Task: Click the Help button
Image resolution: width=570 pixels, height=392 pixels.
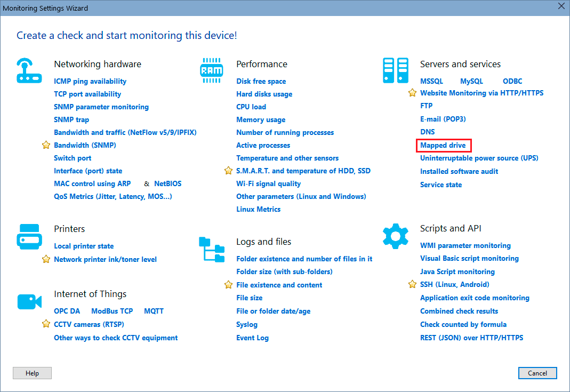Action: (32, 373)
